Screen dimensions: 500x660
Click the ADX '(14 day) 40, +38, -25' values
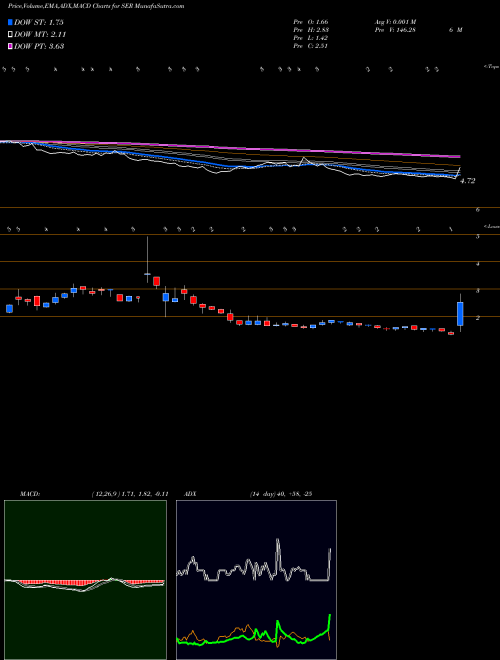tap(280, 494)
